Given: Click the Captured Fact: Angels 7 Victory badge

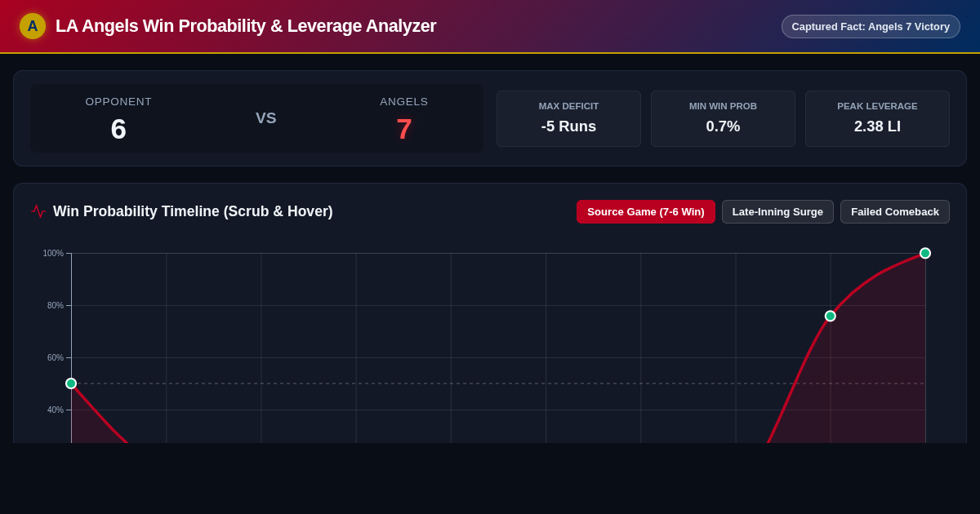Looking at the screenshot, I should 871,26.
